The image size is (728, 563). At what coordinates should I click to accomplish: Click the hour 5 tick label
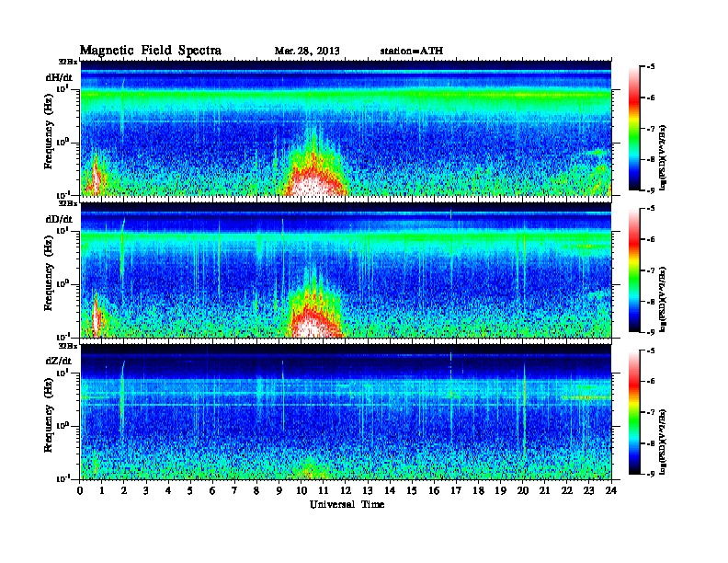click(x=190, y=490)
